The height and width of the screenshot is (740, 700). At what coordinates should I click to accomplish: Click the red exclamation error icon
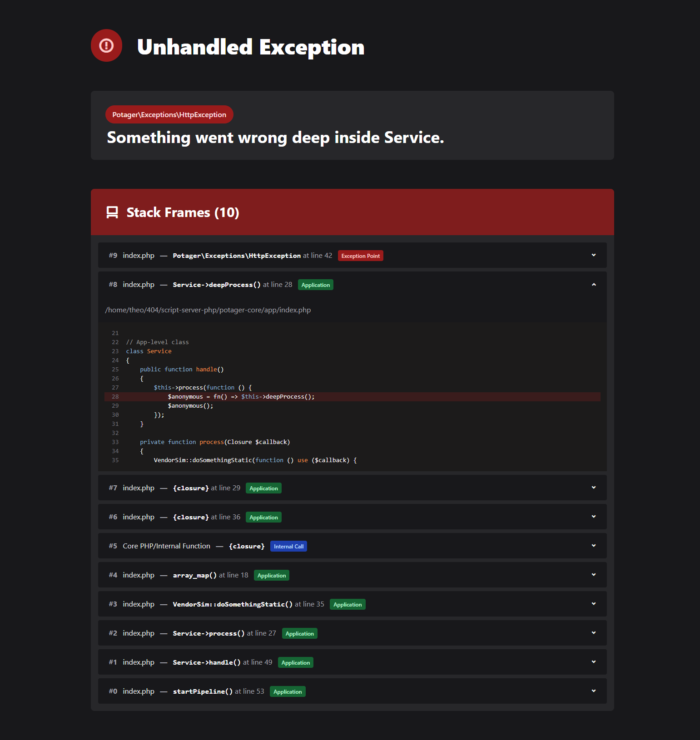[x=106, y=45]
